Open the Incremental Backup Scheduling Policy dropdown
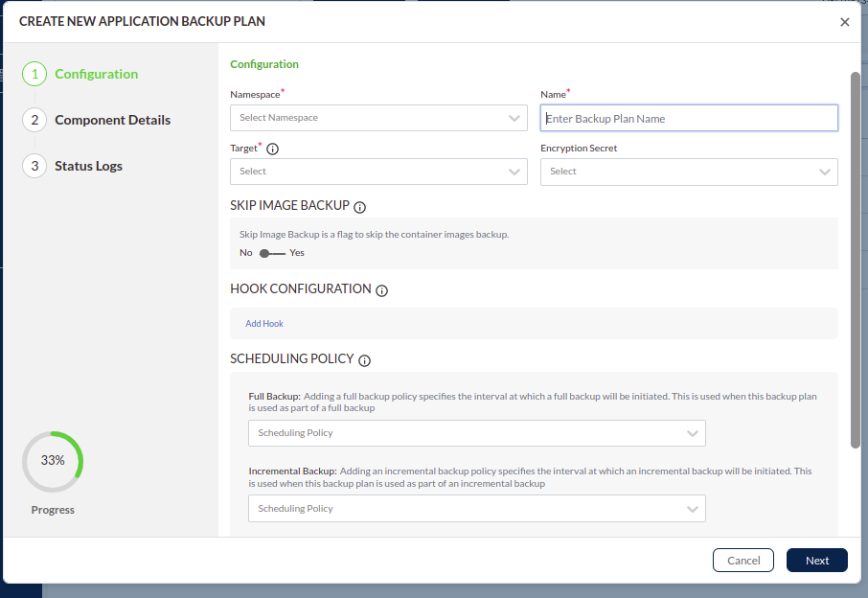The image size is (868, 598). pos(476,509)
